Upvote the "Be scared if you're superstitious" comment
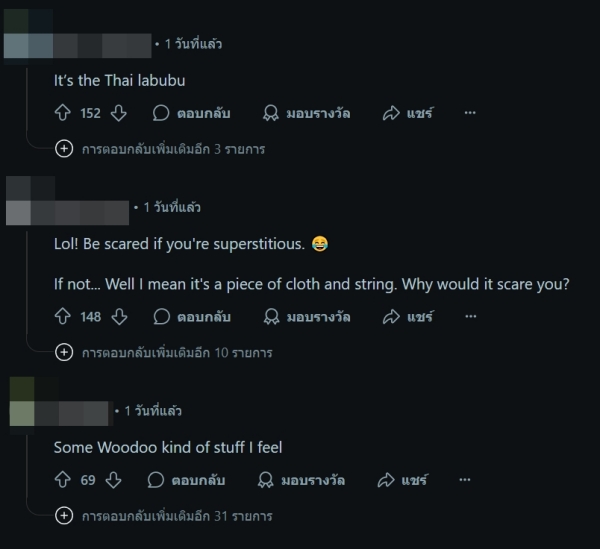Image resolution: width=600 pixels, height=549 pixels. click(62, 317)
